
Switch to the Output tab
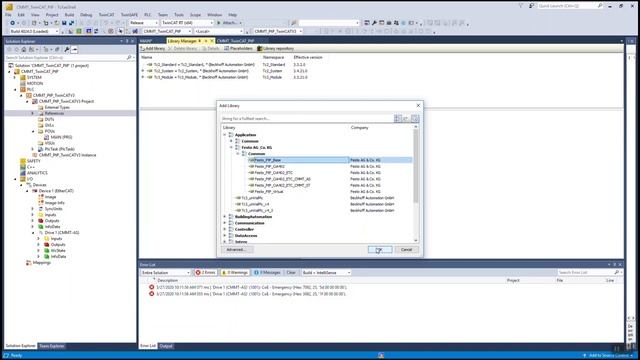tap(166, 346)
